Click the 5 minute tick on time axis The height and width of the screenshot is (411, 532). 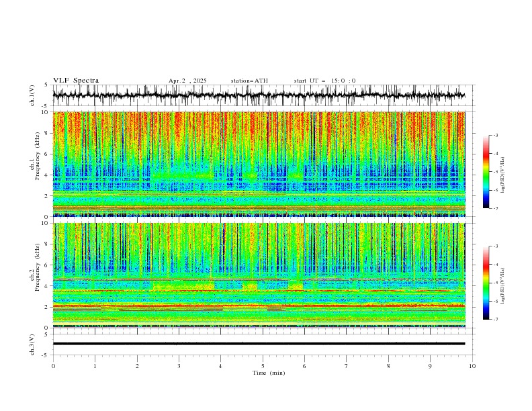coord(263,366)
